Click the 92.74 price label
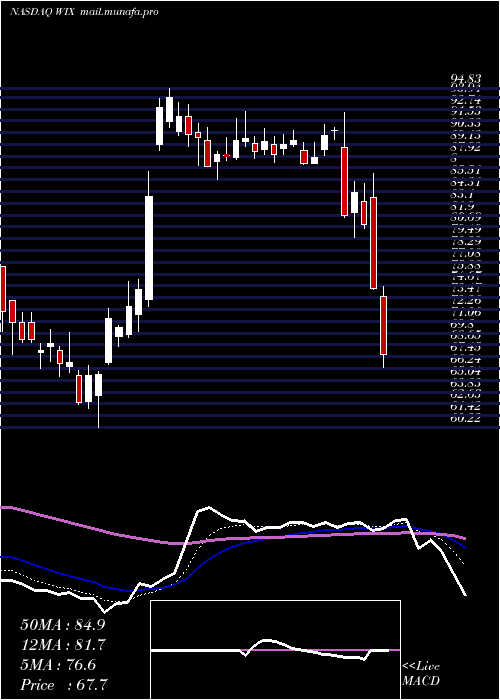The height and width of the screenshot is (700, 500). tap(465, 101)
